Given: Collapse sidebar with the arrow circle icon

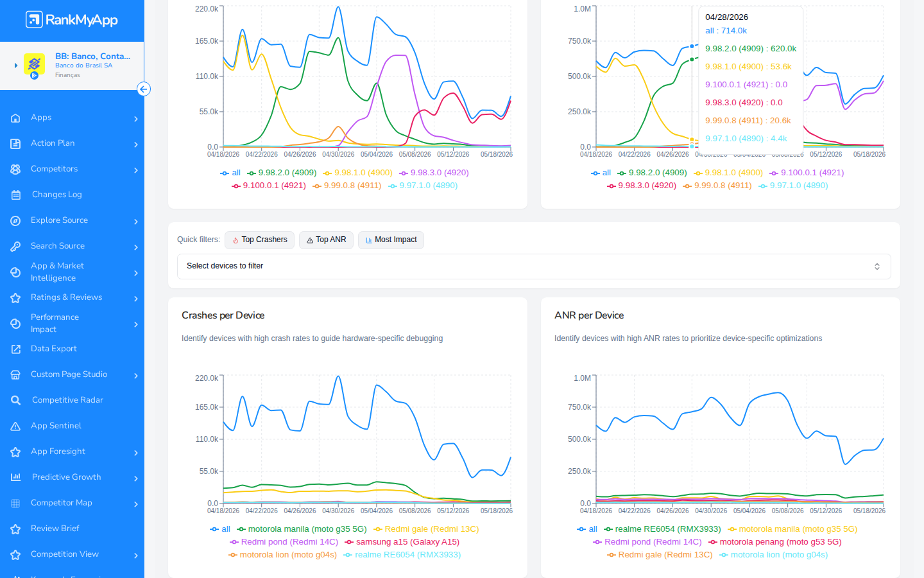Looking at the screenshot, I should (x=144, y=89).
